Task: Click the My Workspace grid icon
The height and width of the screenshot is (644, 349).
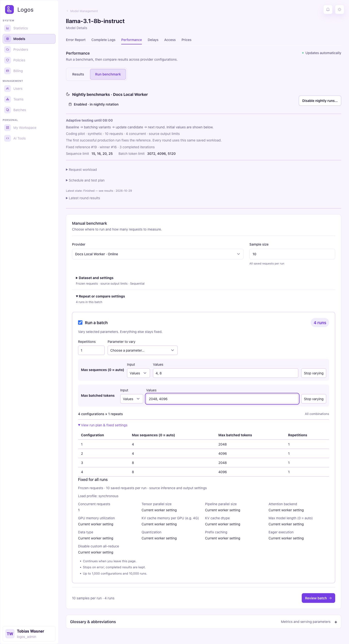Action: tap(8, 127)
